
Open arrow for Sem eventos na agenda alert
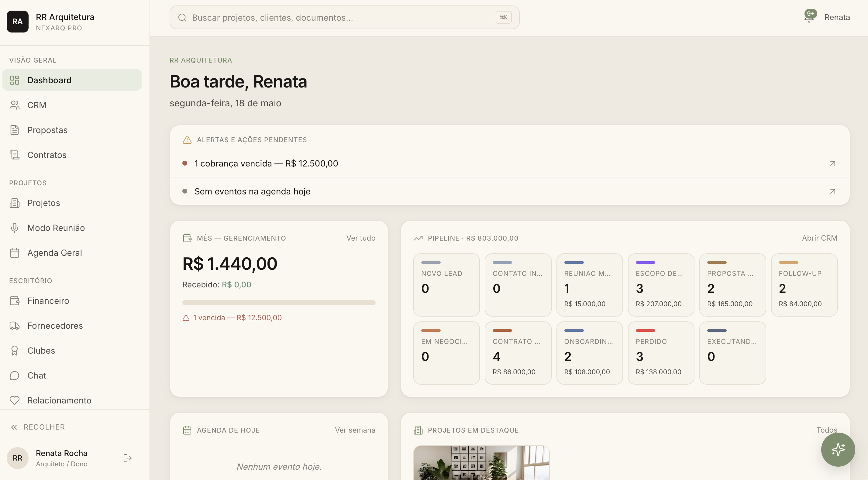tap(833, 191)
